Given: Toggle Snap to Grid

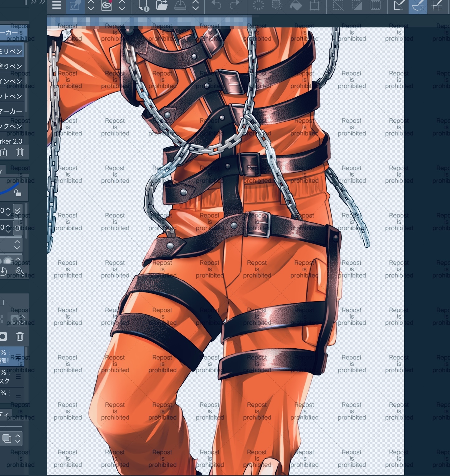Looking at the screenshot, I should [x=437, y=5].
